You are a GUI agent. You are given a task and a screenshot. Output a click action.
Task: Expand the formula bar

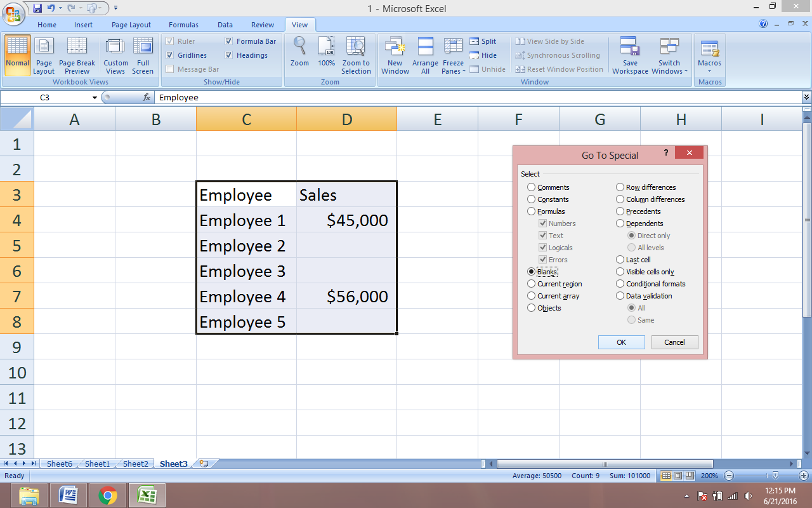pos(807,97)
